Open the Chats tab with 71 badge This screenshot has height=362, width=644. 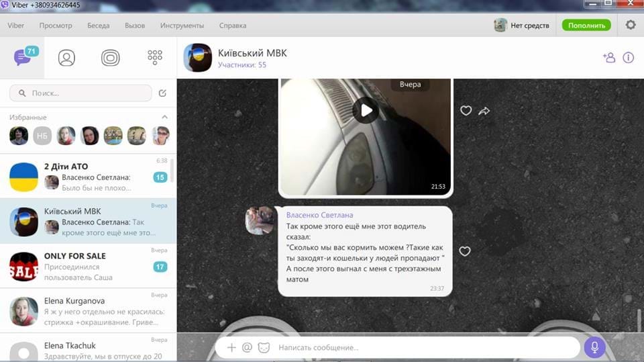coord(23,58)
